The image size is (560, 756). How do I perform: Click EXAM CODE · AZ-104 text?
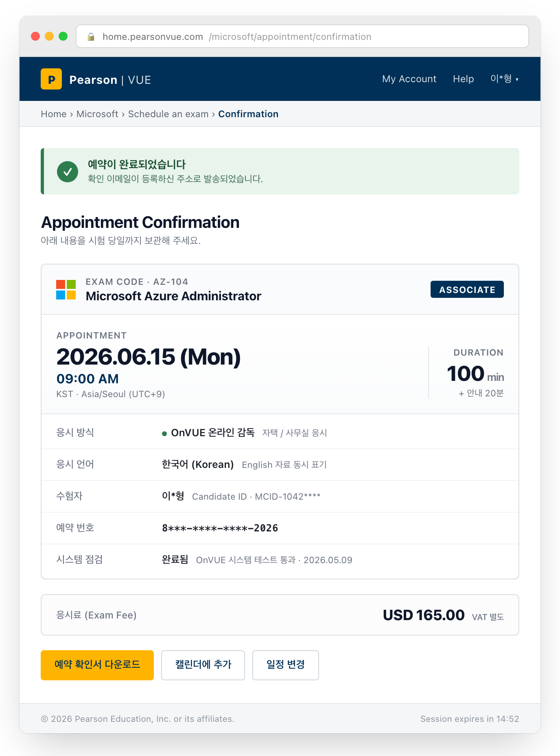click(137, 282)
